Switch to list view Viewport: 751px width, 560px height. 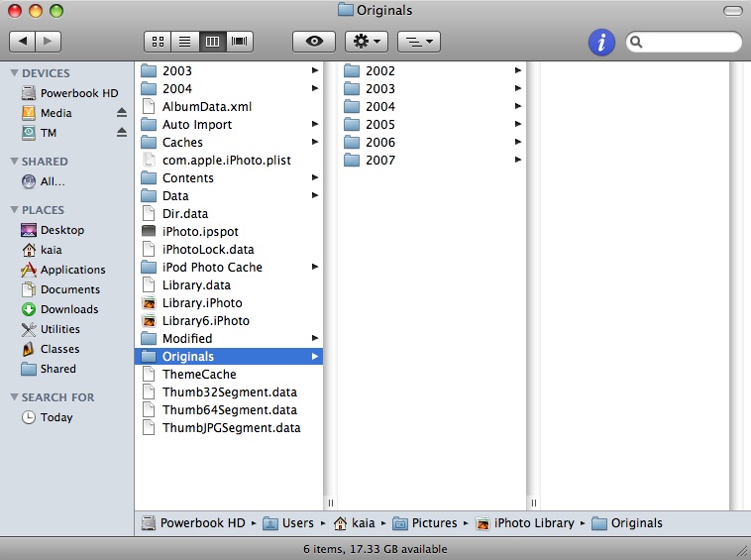click(x=185, y=42)
